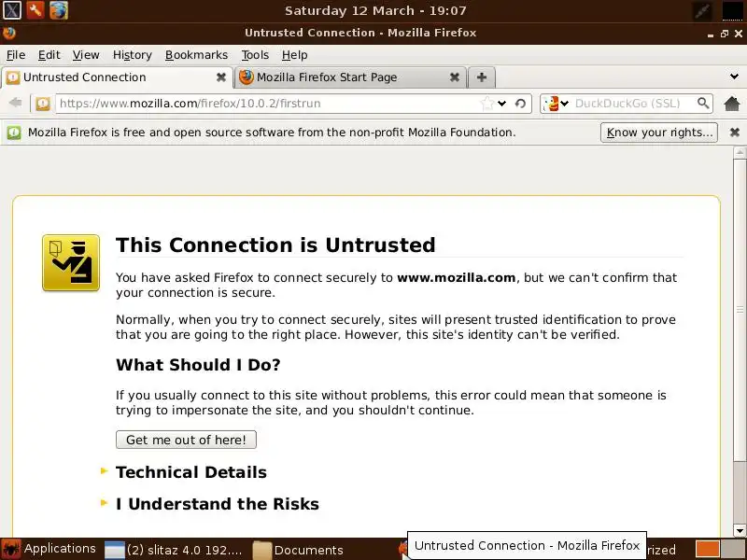Switch to the Untrusted Connection tab
747x560 pixels.
click(x=117, y=77)
